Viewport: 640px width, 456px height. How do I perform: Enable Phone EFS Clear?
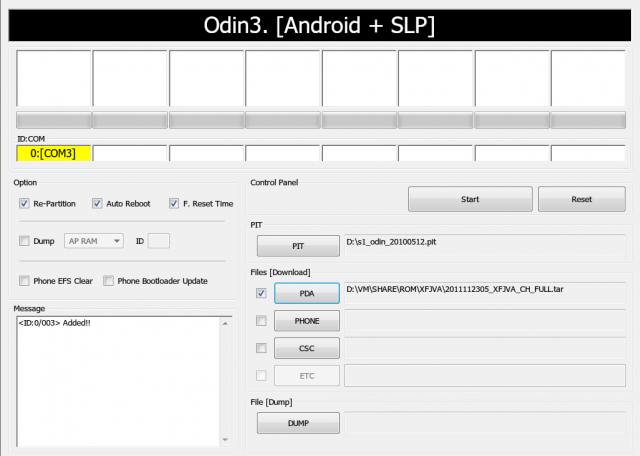pos(24,281)
